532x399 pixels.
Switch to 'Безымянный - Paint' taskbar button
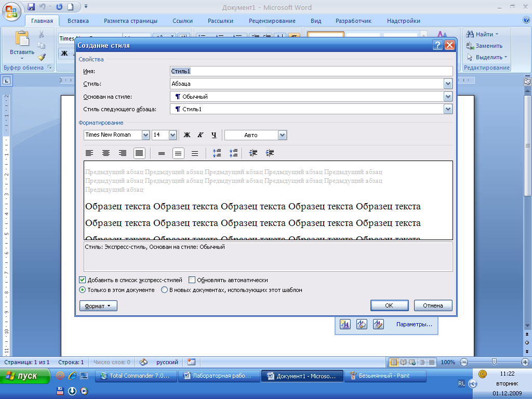[x=385, y=376]
